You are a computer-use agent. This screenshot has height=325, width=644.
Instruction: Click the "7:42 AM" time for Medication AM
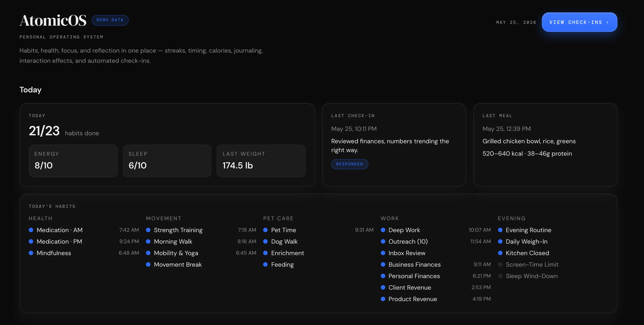pos(129,230)
